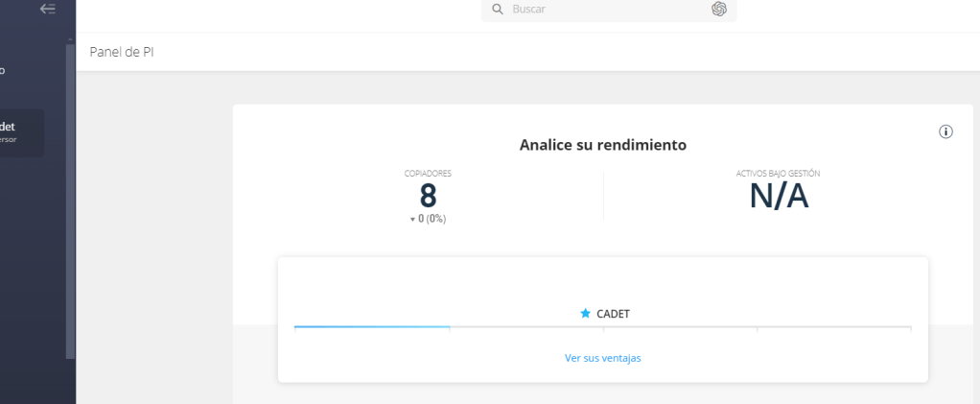
Task: Focus the Buscar search field
Action: [x=604, y=9]
